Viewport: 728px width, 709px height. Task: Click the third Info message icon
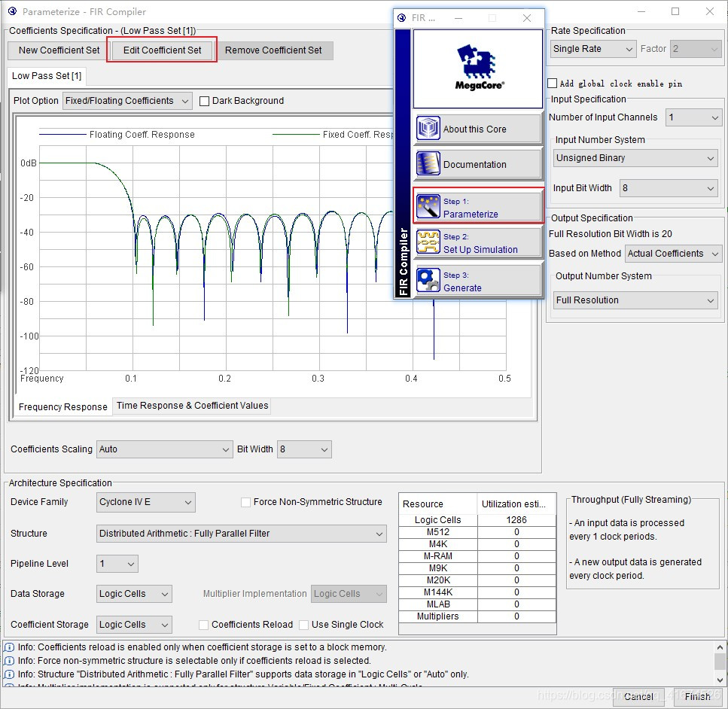click(x=9, y=674)
